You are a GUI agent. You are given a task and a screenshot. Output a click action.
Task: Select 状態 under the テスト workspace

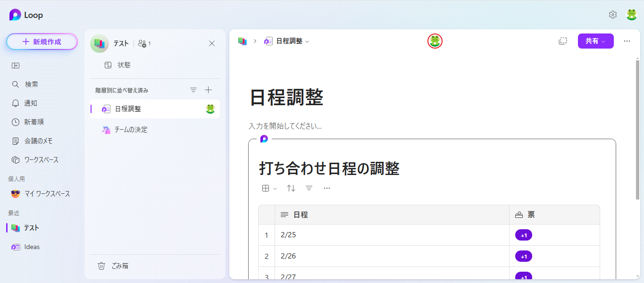pos(124,65)
